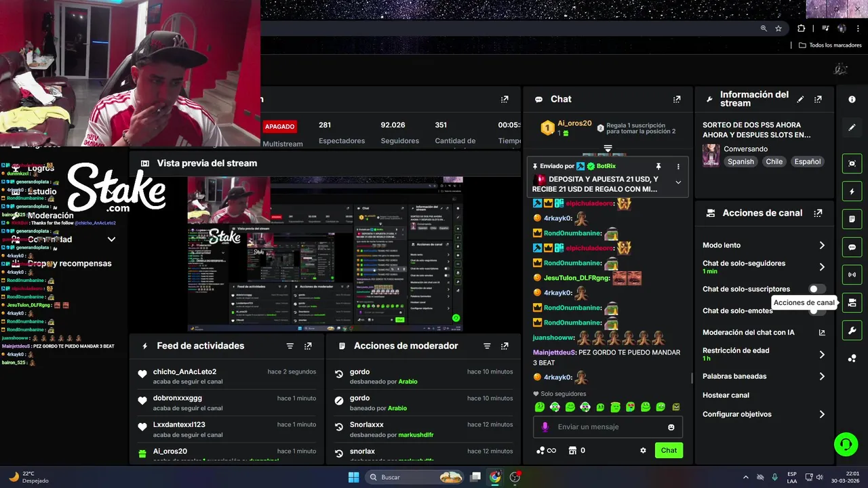Click chicho_AnAcLeto2 in the activity feed
This screenshot has height=488, width=868.
pyautogui.click(x=184, y=371)
